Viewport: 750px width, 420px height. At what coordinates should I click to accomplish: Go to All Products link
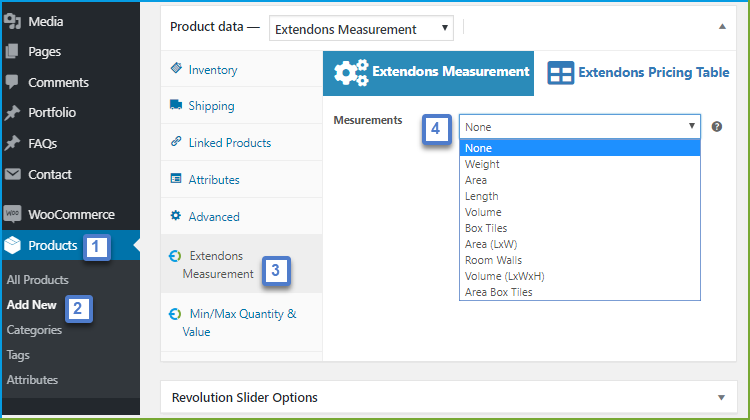point(38,280)
